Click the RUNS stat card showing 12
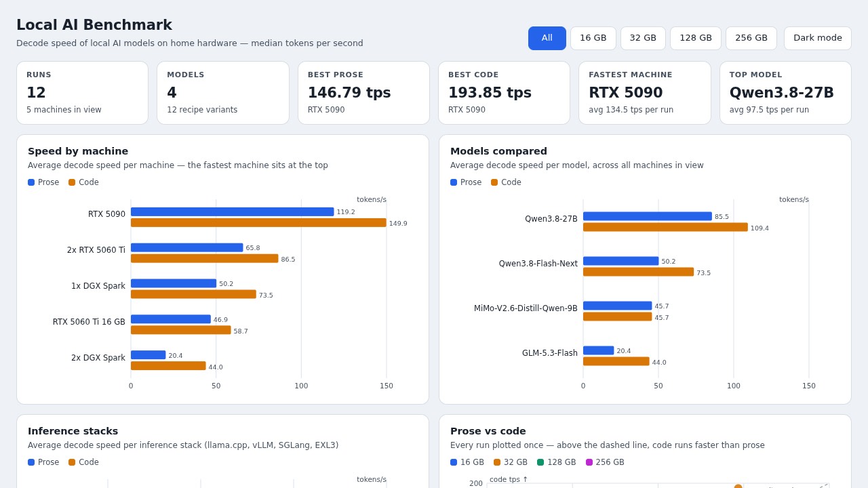Viewport: 868px width, 488px height. [82, 93]
